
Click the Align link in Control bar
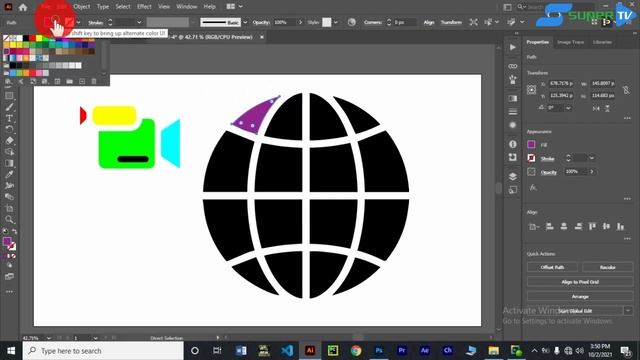(429, 22)
